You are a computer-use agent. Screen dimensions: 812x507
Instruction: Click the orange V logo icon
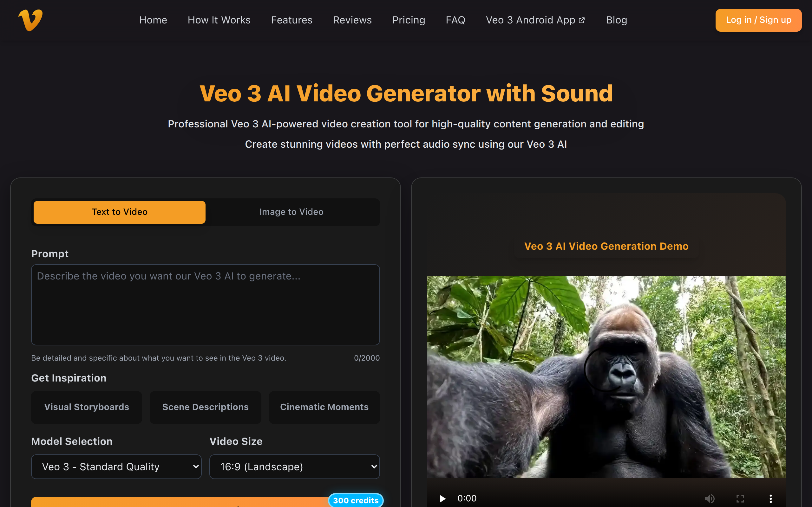[30, 20]
